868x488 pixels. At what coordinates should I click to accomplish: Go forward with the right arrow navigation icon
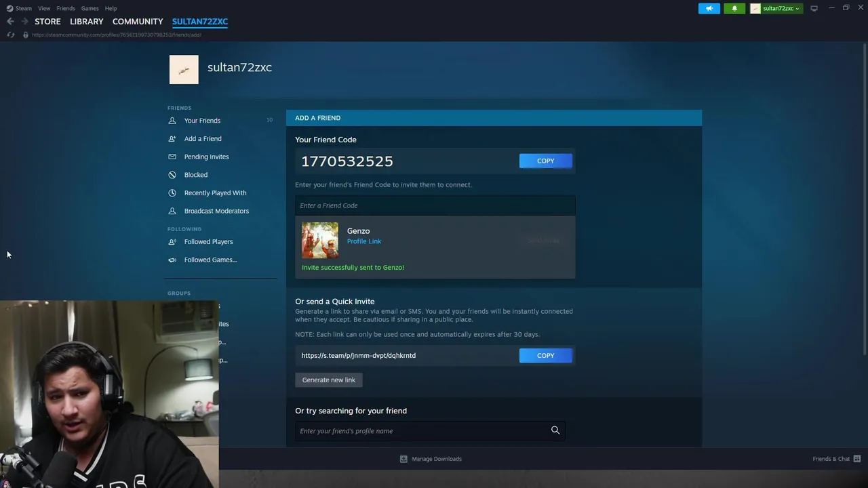point(25,22)
